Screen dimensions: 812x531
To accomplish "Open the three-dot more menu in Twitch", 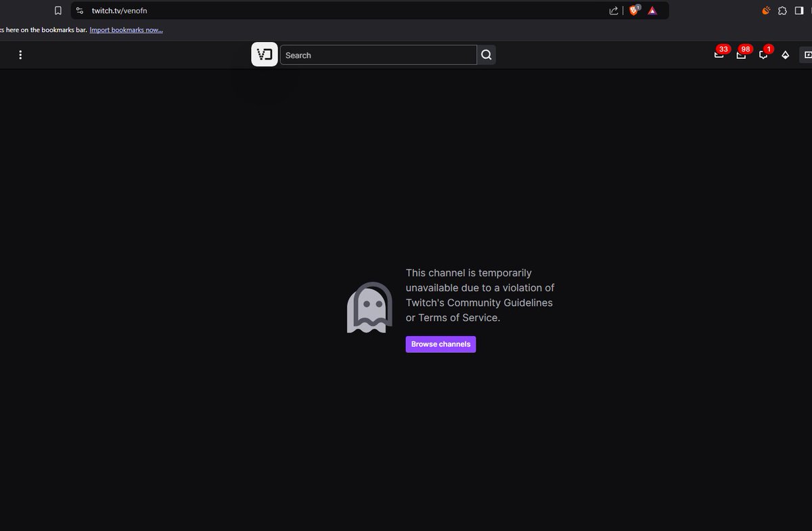I will click(20, 55).
